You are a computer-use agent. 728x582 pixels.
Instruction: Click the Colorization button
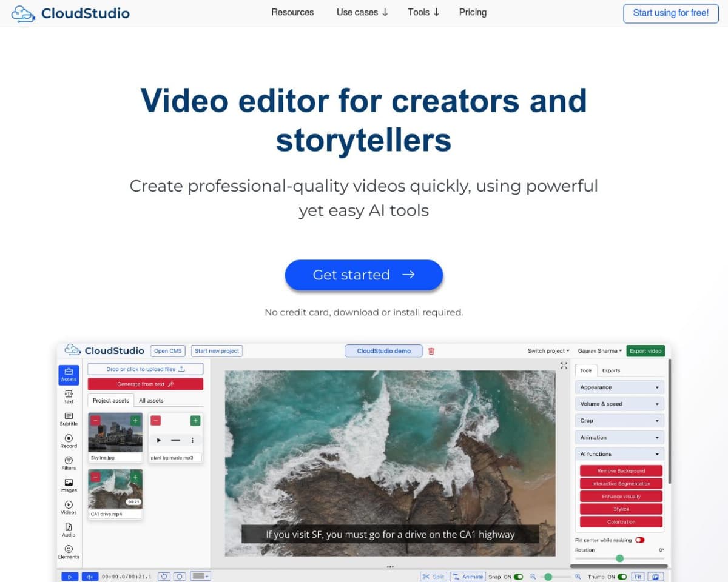pos(621,522)
